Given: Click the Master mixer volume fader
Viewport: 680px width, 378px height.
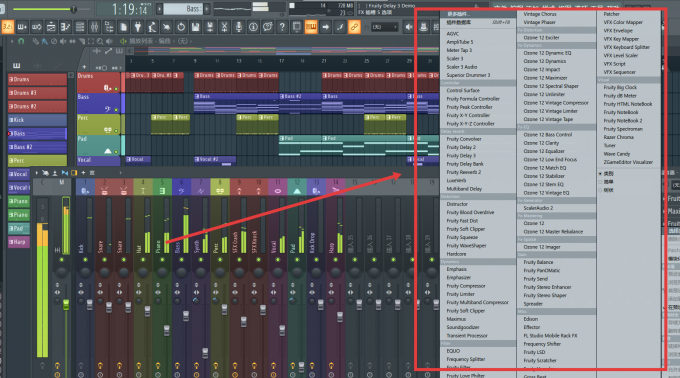Looking at the screenshot, I should 66,305.
